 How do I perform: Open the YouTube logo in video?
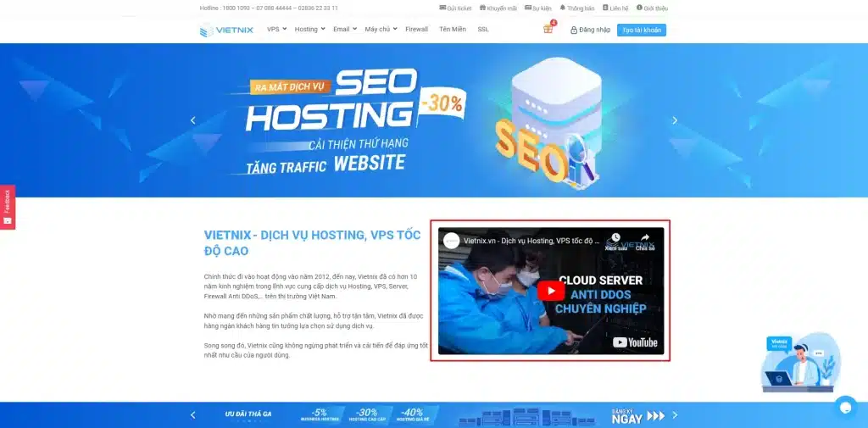click(x=635, y=342)
